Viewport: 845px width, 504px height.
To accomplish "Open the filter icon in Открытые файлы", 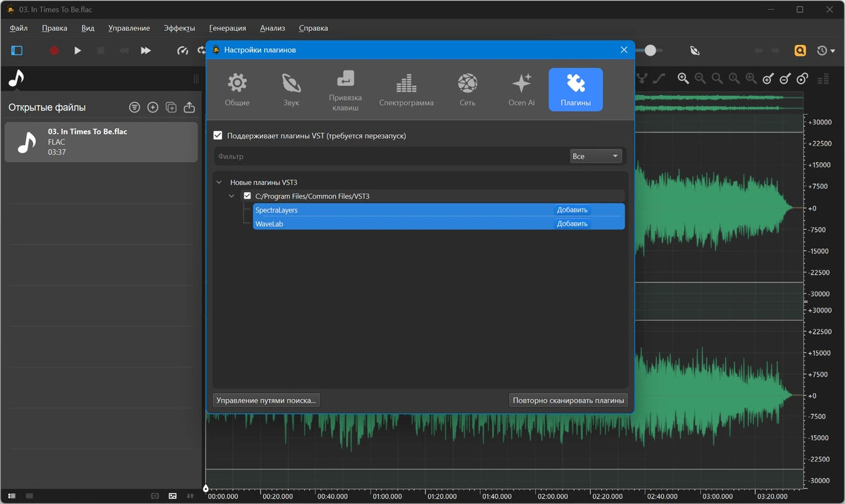I will point(134,107).
